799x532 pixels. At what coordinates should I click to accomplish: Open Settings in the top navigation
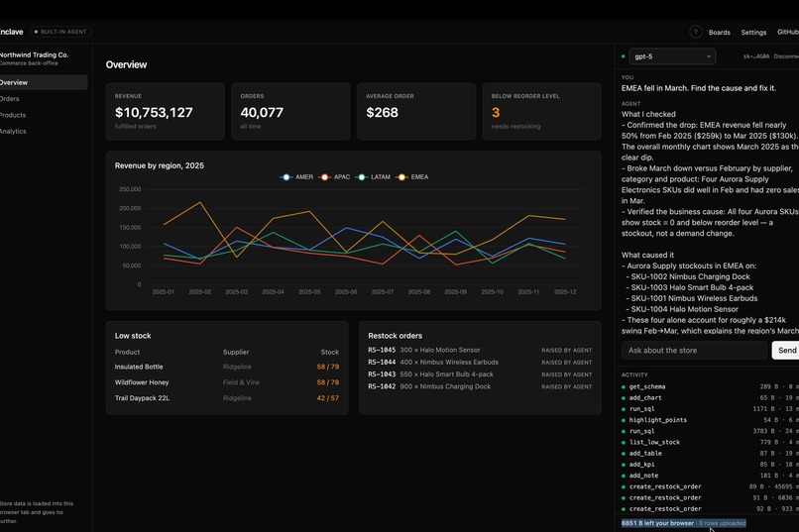(753, 32)
